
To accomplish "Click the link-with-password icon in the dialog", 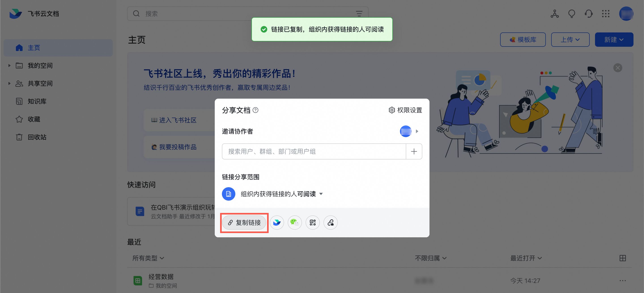I will click(x=330, y=222).
